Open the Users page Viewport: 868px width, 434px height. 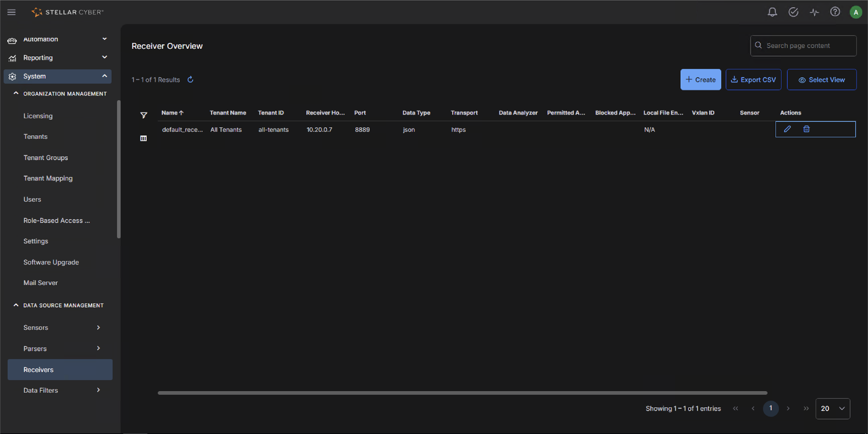32,199
